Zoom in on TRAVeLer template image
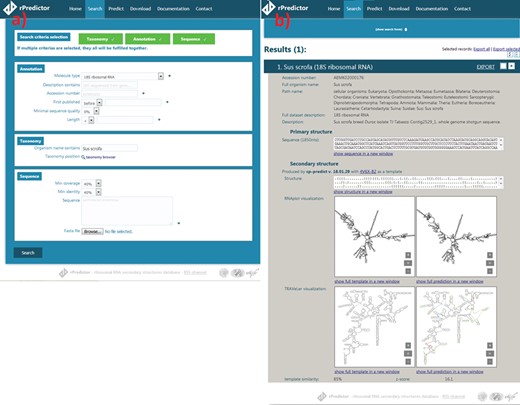The image size is (520, 405). click(408, 345)
